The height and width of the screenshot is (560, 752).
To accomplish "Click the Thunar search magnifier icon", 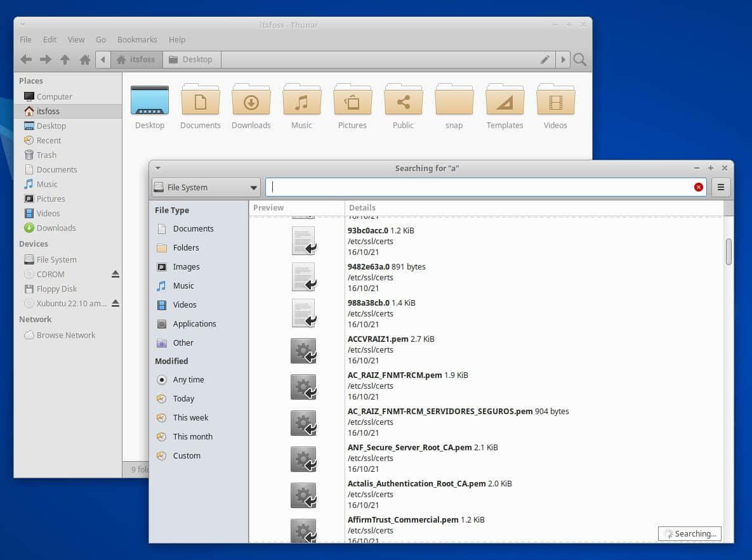I will point(579,60).
